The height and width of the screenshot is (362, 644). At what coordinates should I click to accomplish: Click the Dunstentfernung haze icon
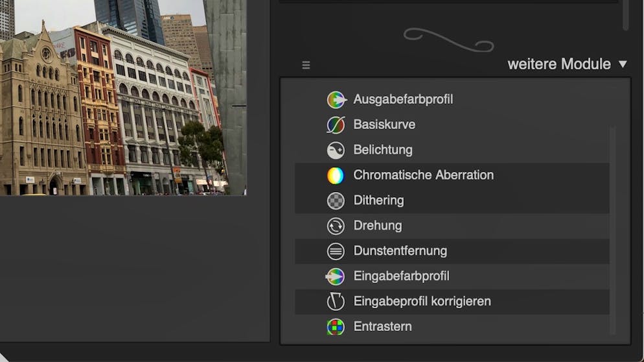point(336,251)
